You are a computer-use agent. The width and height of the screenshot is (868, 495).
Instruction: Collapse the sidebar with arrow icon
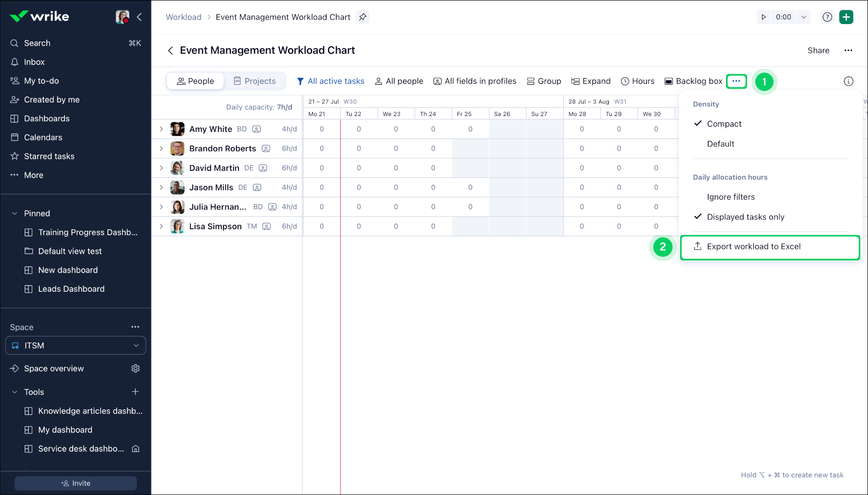click(139, 17)
